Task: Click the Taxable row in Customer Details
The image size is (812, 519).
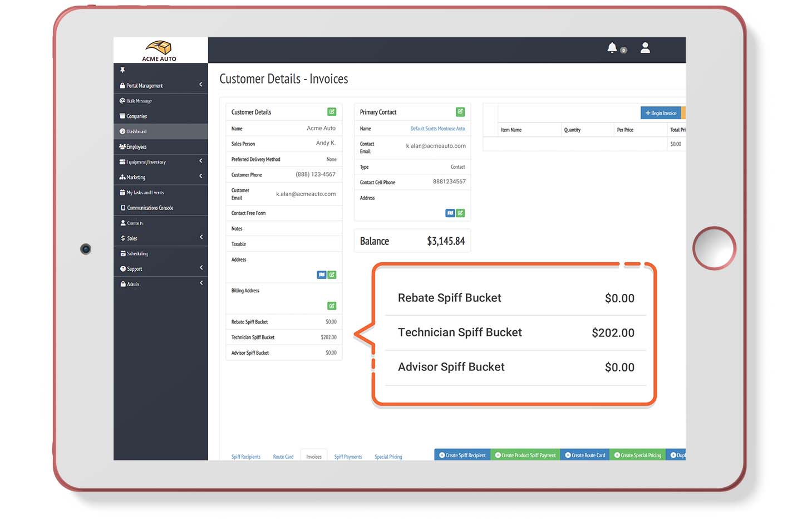Action: pyautogui.click(x=284, y=244)
